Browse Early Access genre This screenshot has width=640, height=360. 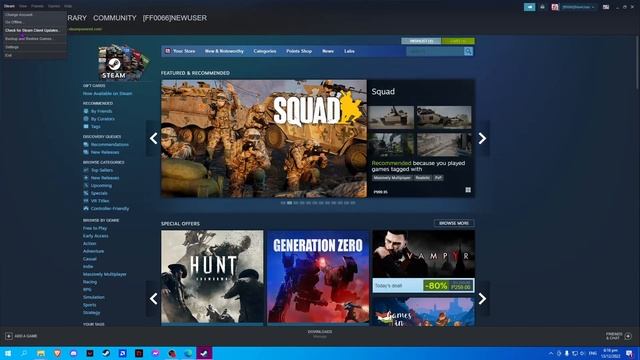96,236
